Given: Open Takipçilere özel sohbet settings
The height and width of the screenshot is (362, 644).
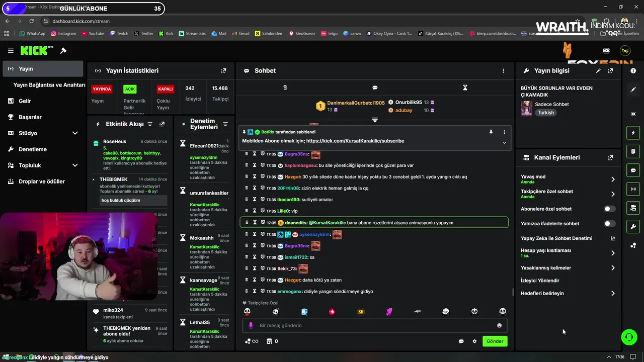Looking at the screenshot, I should pyautogui.click(x=568, y=194).
